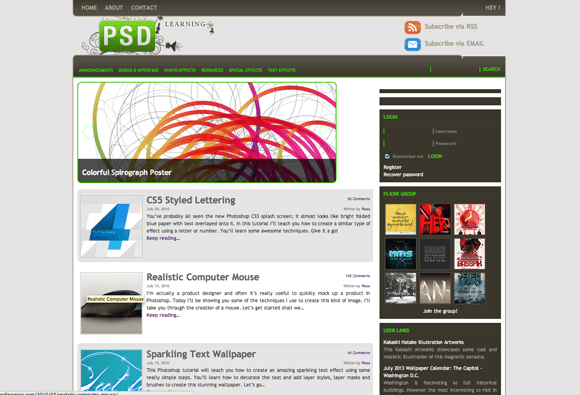Image resolution: width=580 pixels, height=395 pixels.
Task: Open Realistic Computer Mouse thumbnail
Action: pyautogui.click(x=111, y=303)
